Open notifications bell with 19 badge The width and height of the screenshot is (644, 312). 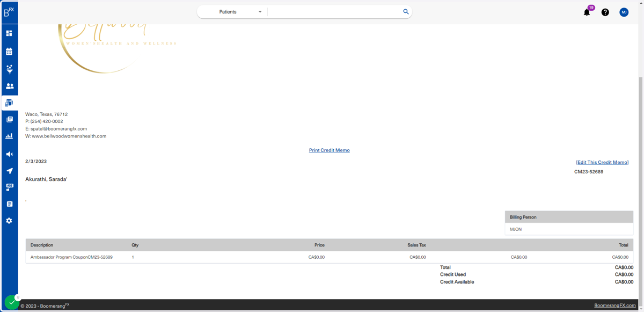587,12
